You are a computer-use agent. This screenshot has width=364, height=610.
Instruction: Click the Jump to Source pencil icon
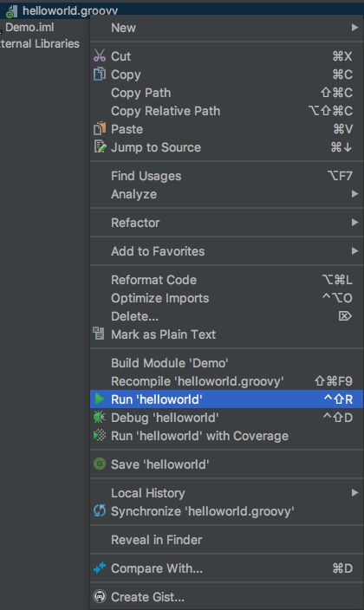point(100,147)
